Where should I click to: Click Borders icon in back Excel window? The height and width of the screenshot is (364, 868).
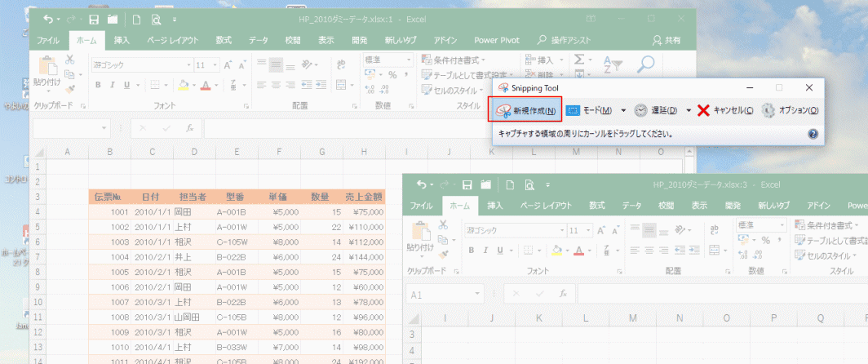[153, 86]
